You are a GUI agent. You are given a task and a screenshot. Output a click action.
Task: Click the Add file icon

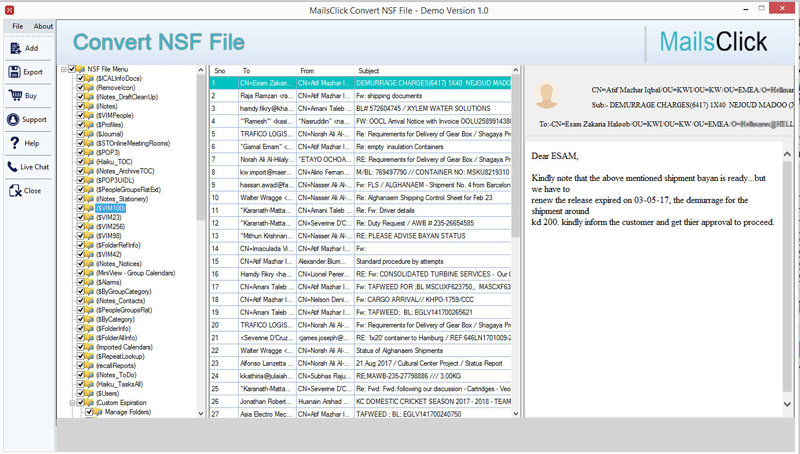(15, 48)
